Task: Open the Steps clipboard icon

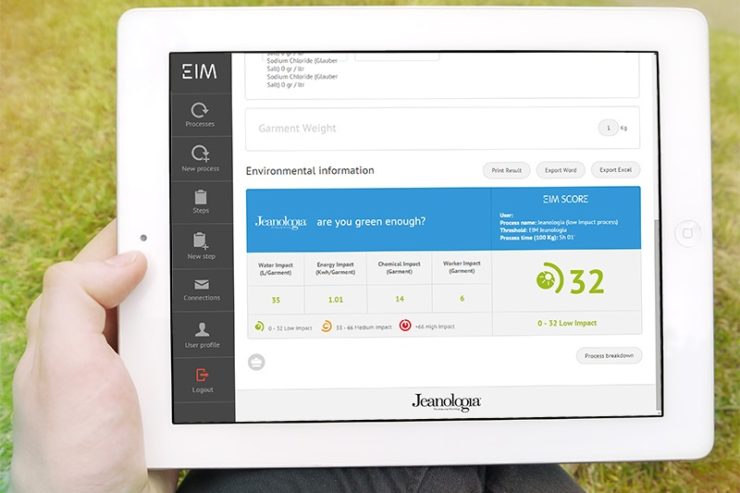Action: coord(201,197)
